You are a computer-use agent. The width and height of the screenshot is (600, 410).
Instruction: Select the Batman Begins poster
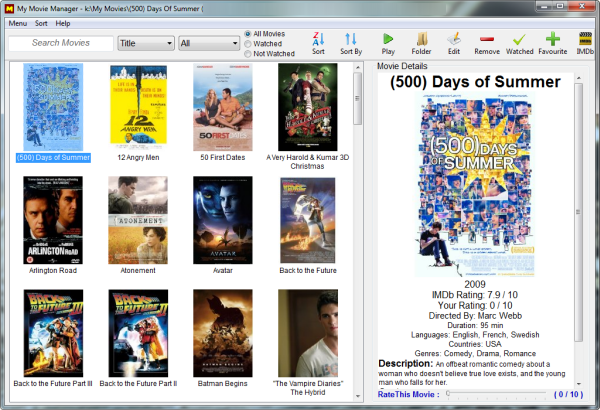pyautogui.click(x=223, y=333)
